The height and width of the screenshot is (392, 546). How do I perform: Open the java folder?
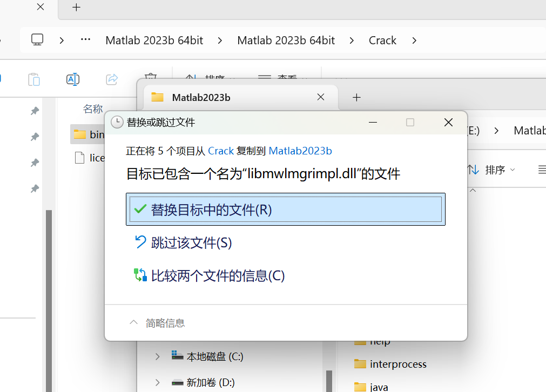(379, 386)
